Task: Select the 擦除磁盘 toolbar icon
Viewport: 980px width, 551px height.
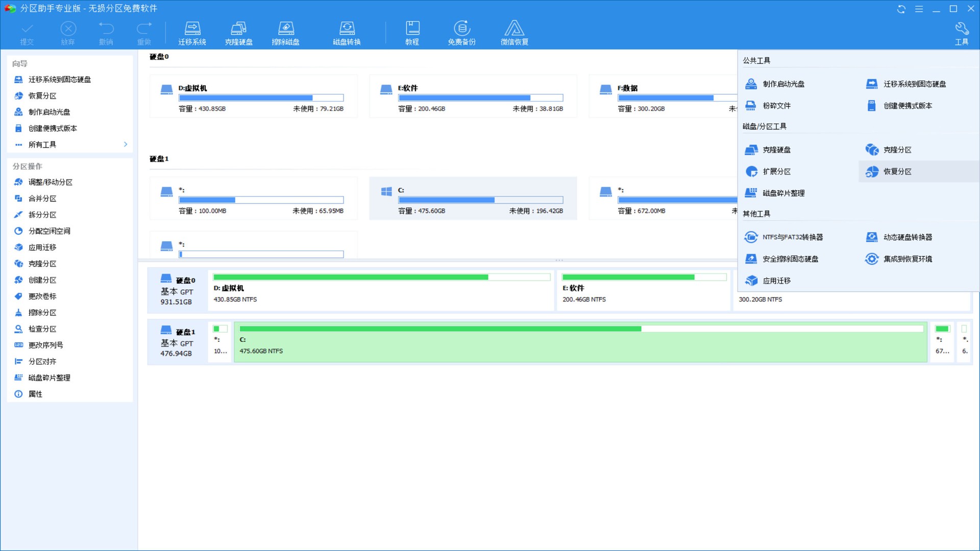Action: [285, 33]
